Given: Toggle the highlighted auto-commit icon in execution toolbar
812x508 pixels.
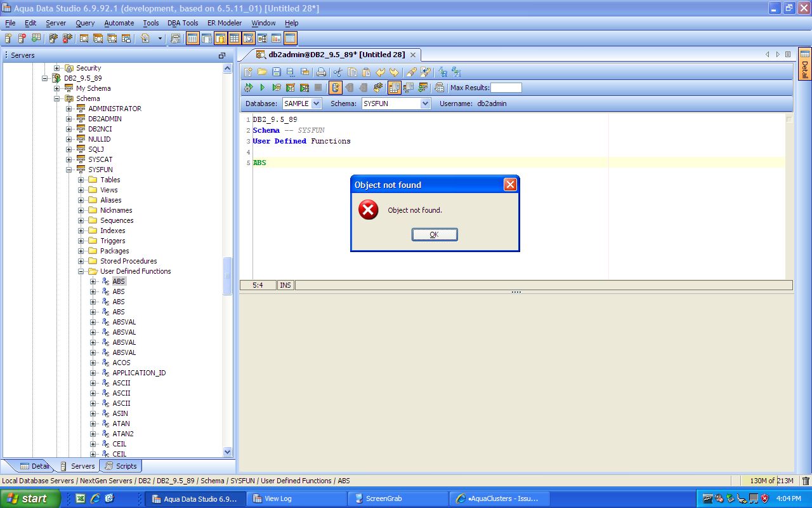Looking at the screenshot, I should (x=336, y=88).
